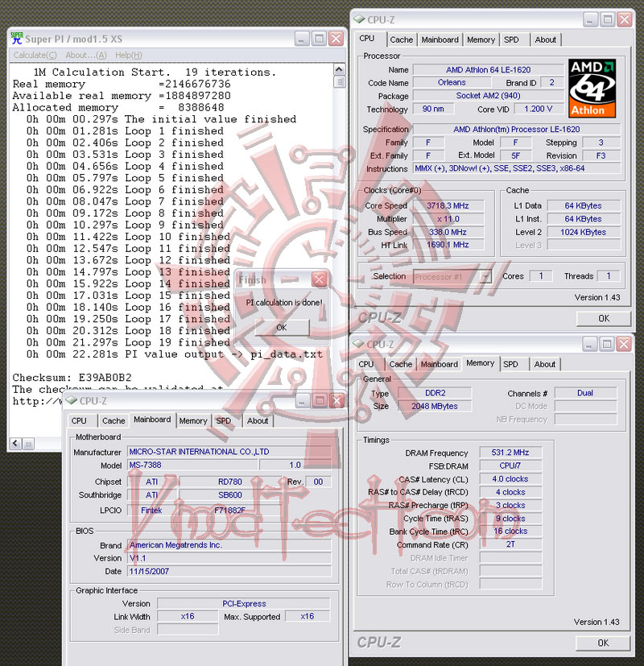This screenshot has width=644, height=666.
Task: Click the processor Name field AMD Athlon 64 LE-1620
Action: tap(488, 69)
